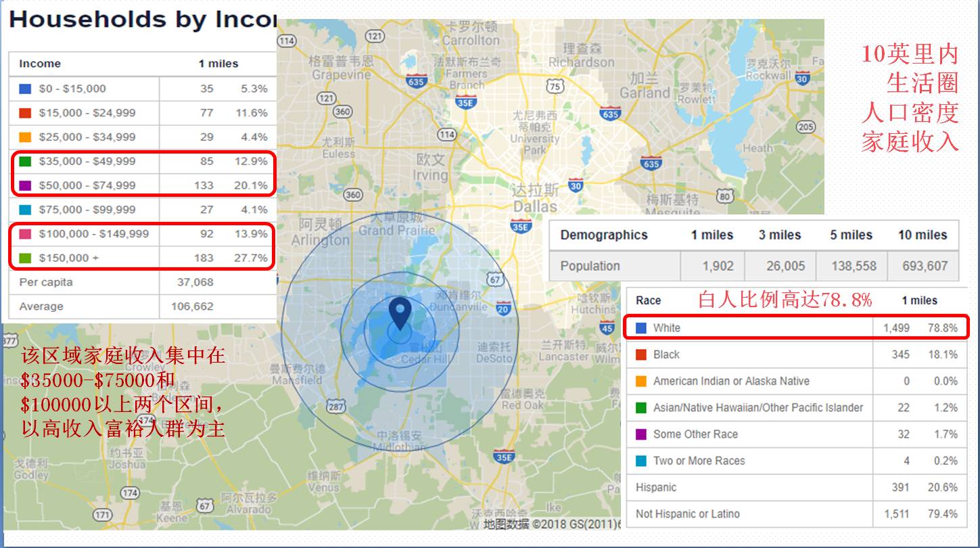Image resolution: width=980 pixels, height=548 pixels.
Task: Click the purple Some Other Race swatch
Action: click(x=641, y=434)
